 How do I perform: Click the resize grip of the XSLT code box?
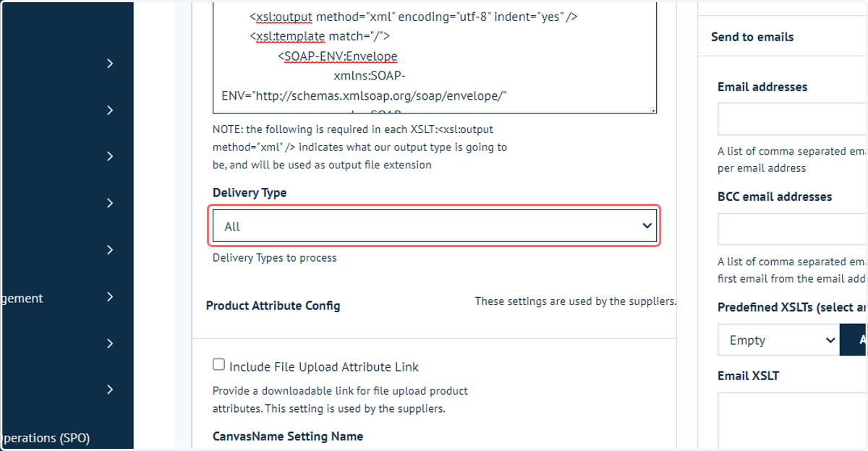pos(652,110)
